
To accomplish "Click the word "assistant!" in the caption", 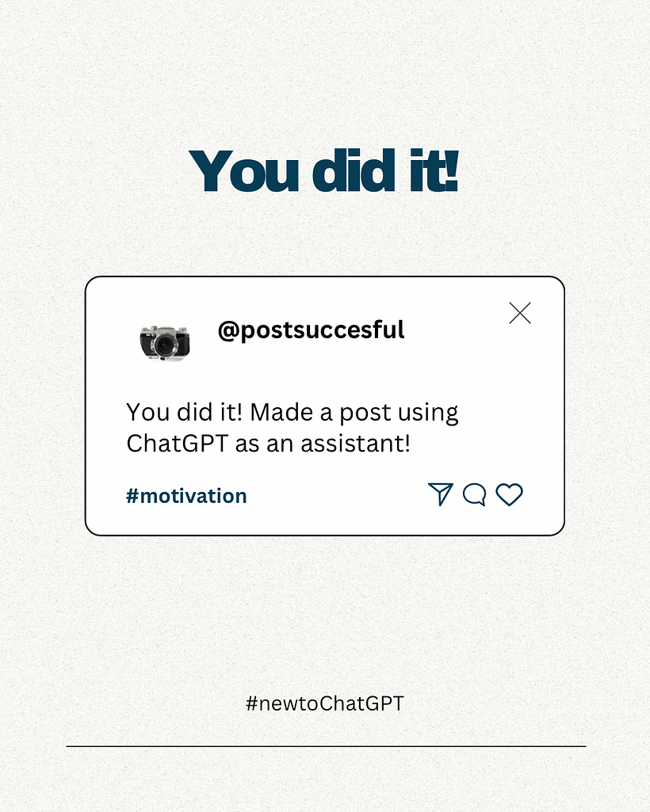I will (x=356, y=444).
